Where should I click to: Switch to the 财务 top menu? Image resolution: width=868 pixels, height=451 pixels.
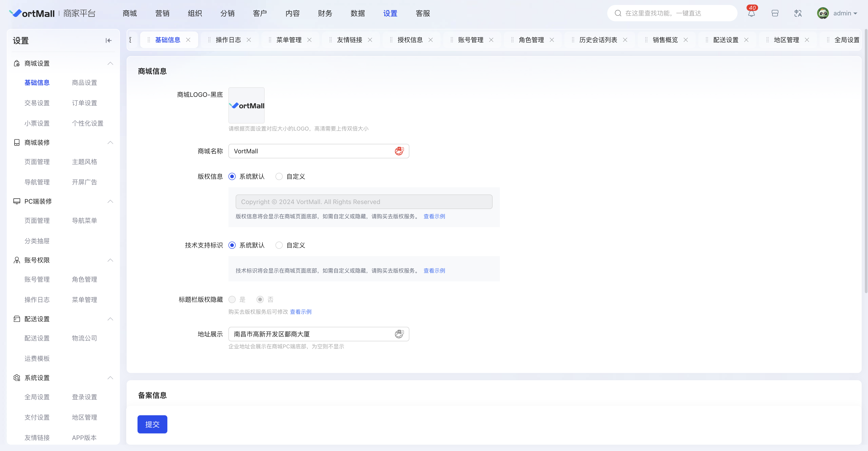325,14
